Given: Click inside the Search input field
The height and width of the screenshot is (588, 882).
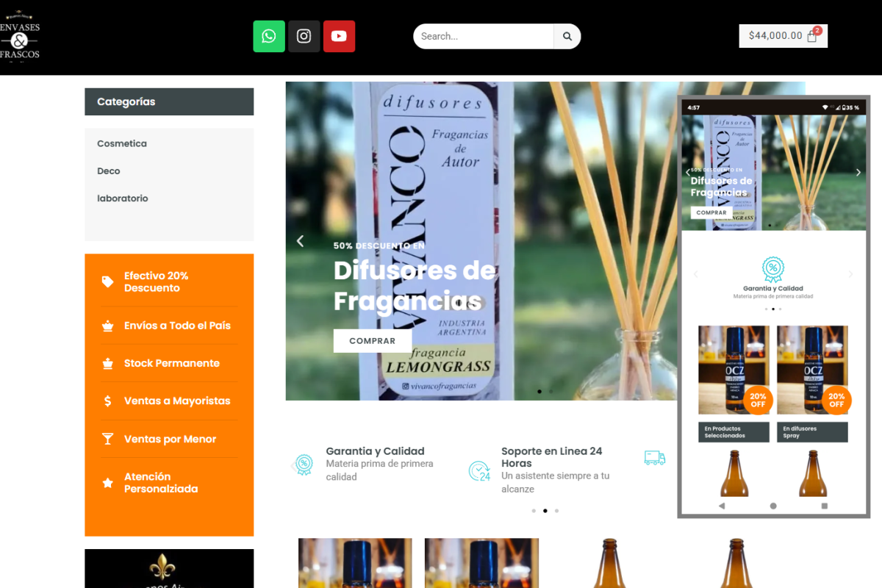Looking at the screenshot, I should (x=481, y=35).
